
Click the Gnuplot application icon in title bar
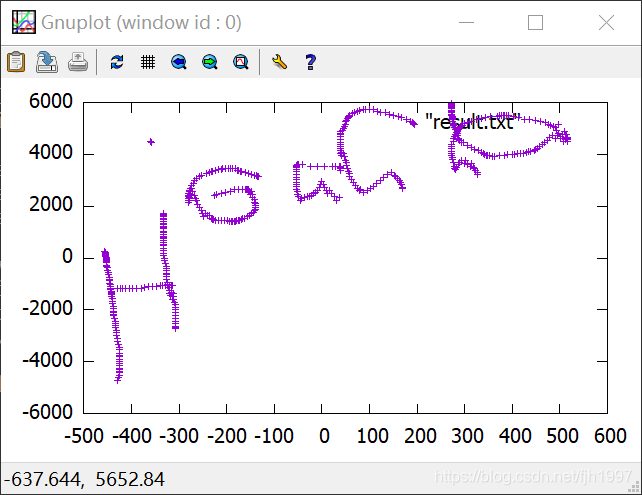point(24,22)
